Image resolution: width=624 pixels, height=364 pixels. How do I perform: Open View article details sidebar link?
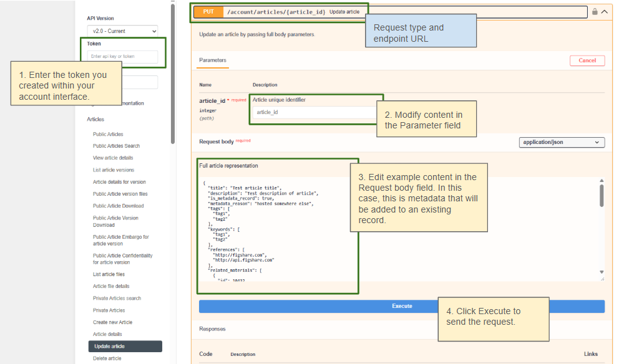[x=113, y=158]
